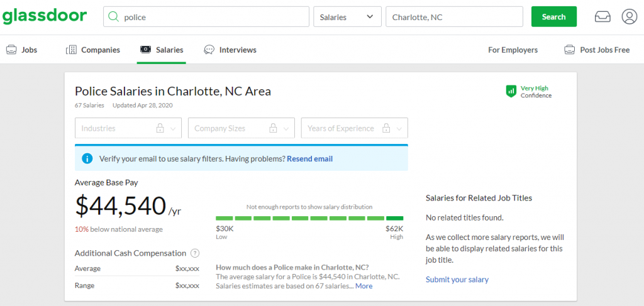Expand the Company Sizes filter dropdown
This screenshot has width=644, height=306.
pos(241,128)
